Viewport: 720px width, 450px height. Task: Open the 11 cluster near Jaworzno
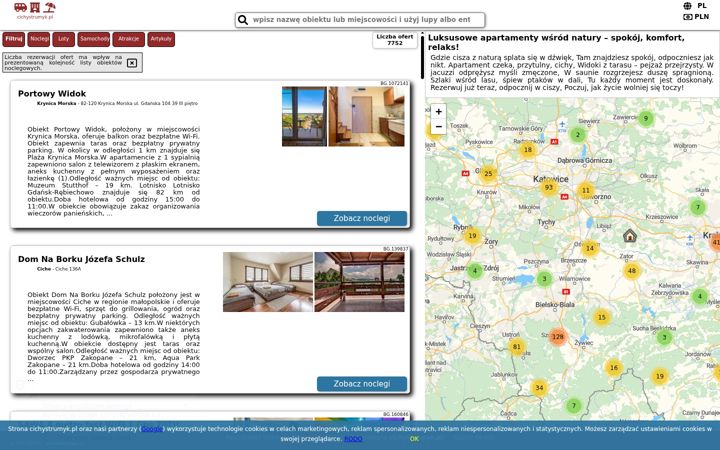point(585,190)
